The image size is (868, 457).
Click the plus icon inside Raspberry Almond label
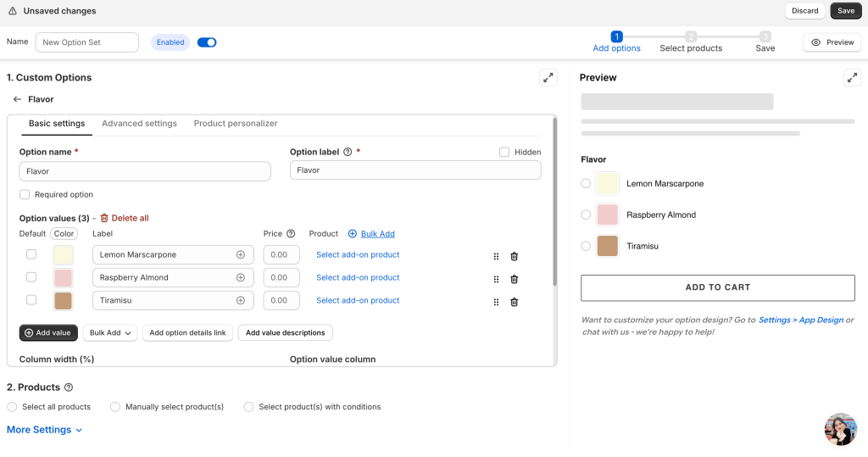point(240,277)
